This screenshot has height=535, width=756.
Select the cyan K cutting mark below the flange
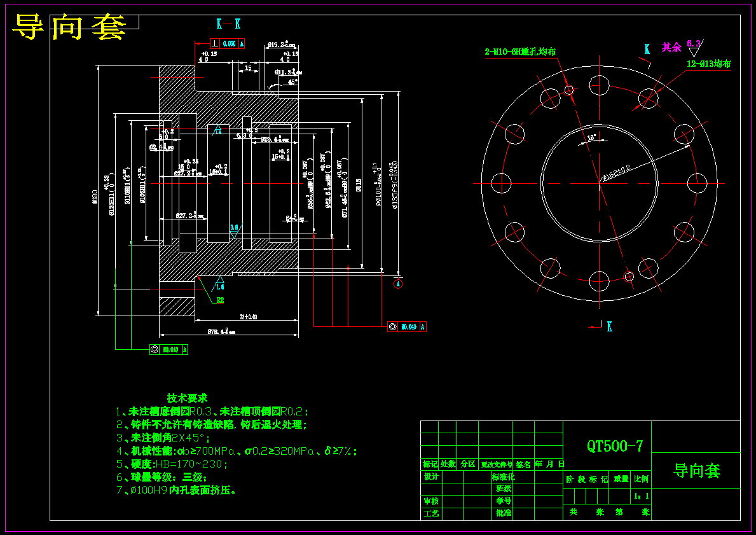click(609, 326)
